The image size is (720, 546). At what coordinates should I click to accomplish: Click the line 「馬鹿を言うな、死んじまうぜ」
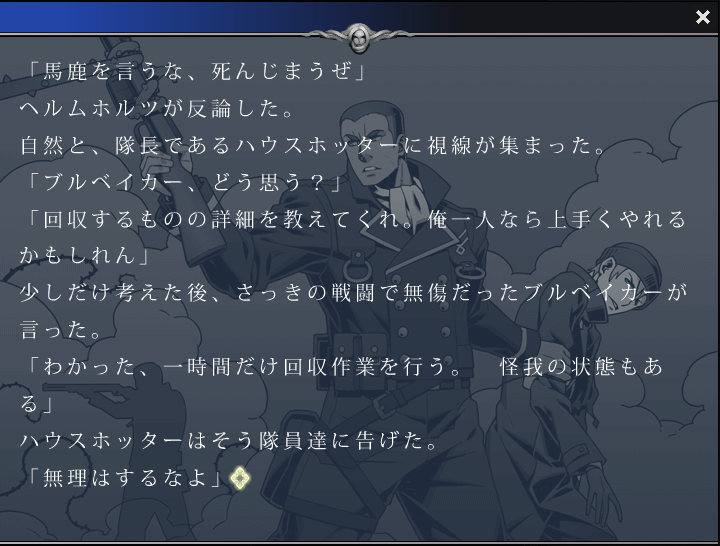pyautogui.click(x=195, y=71)
